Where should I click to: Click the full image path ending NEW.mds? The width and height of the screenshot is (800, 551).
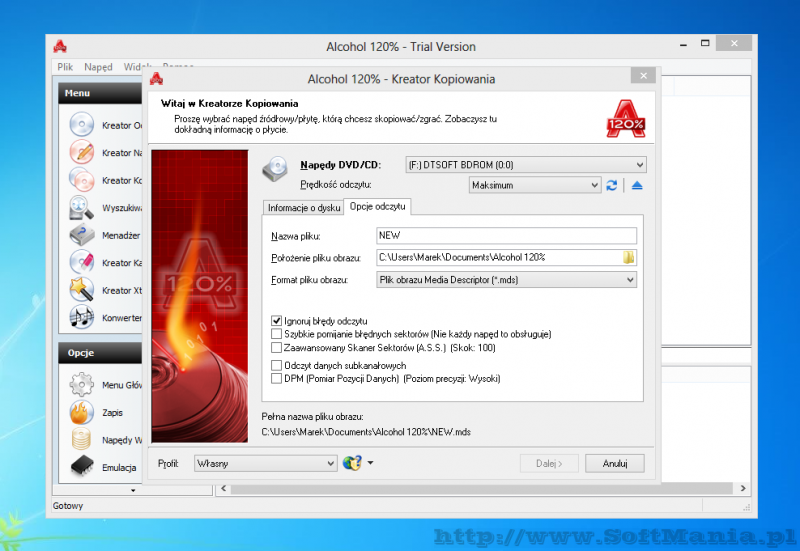click(366, 432)
